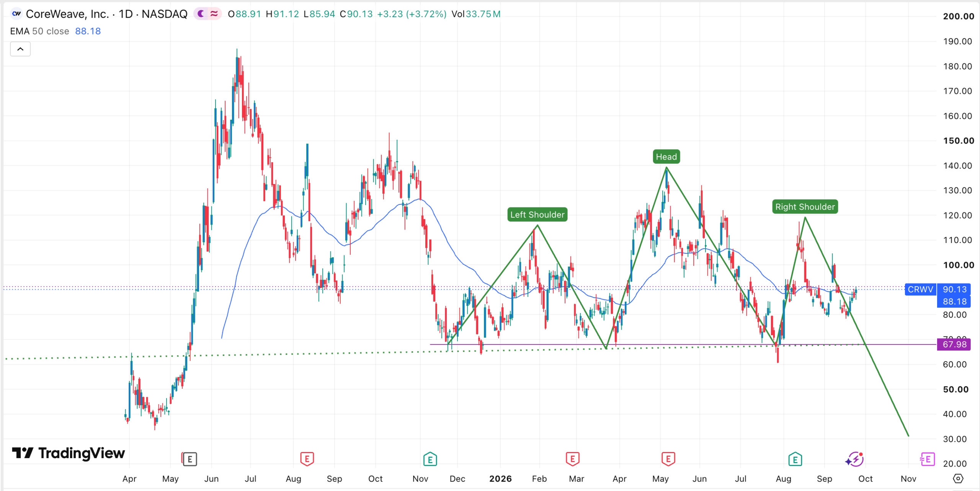Click the 40.00 price axis label
The width and height of the screenshot is (980, 491).
point(955,414)
